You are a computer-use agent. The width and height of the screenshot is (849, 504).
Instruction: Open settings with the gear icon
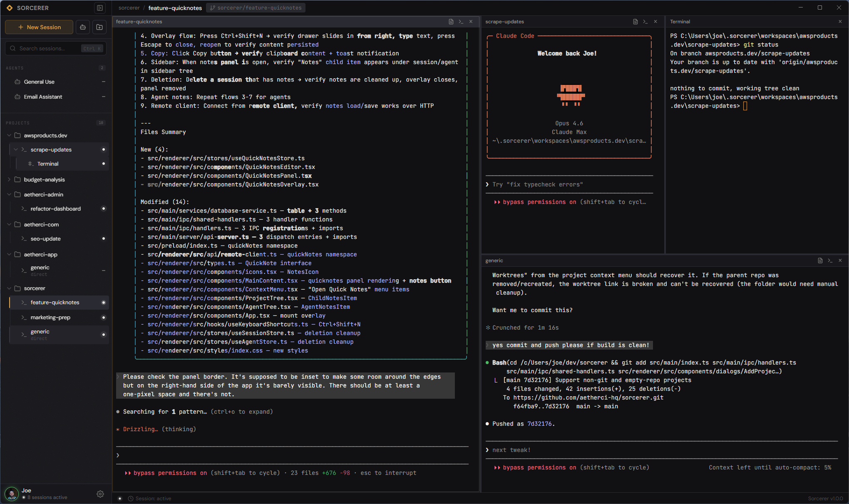(100, 494)
